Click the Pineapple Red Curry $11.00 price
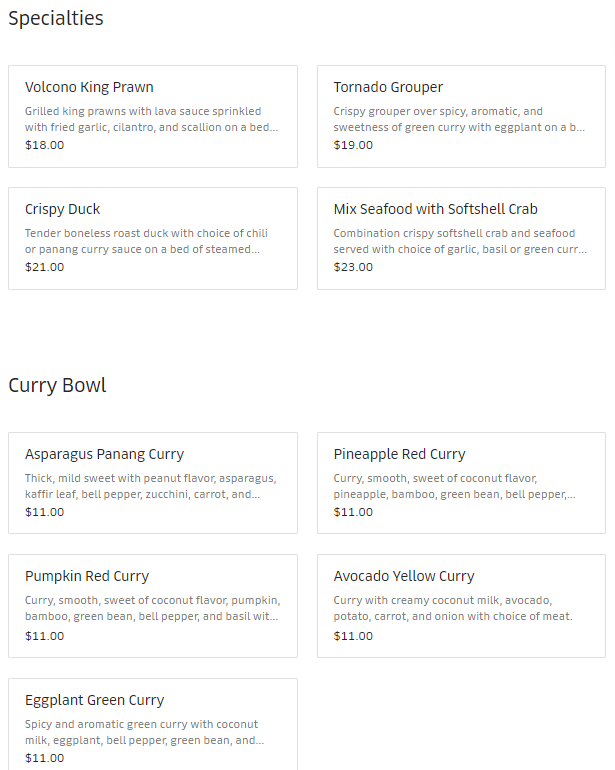The image size is (615, 770). pos(353,512)
